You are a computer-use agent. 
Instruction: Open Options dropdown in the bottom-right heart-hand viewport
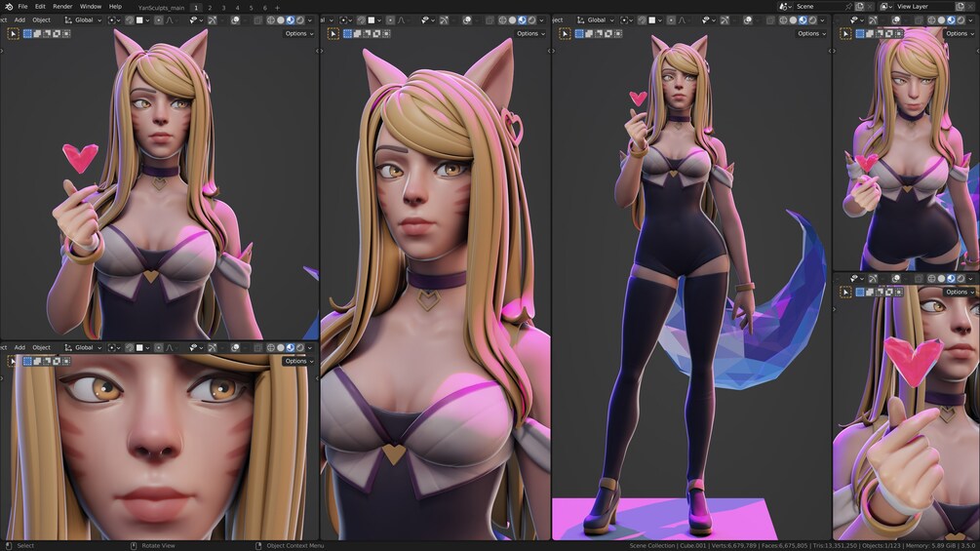[960, 292]
